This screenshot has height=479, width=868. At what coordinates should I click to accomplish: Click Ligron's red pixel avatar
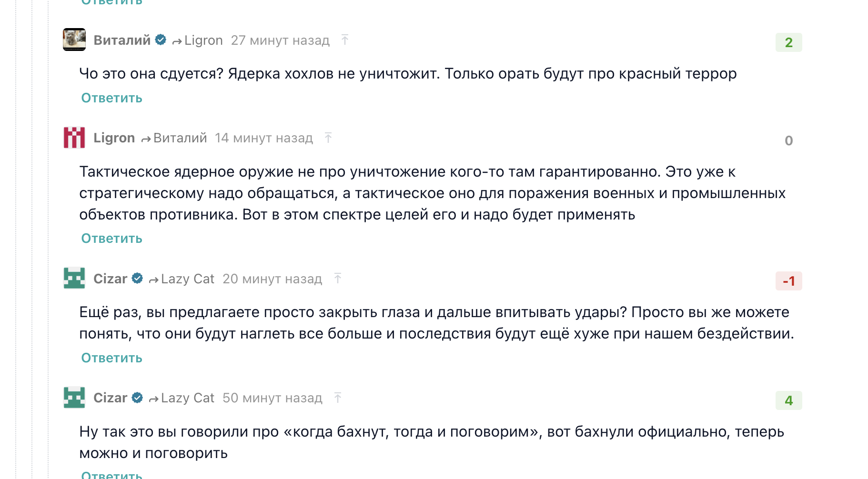pos(74,138)
